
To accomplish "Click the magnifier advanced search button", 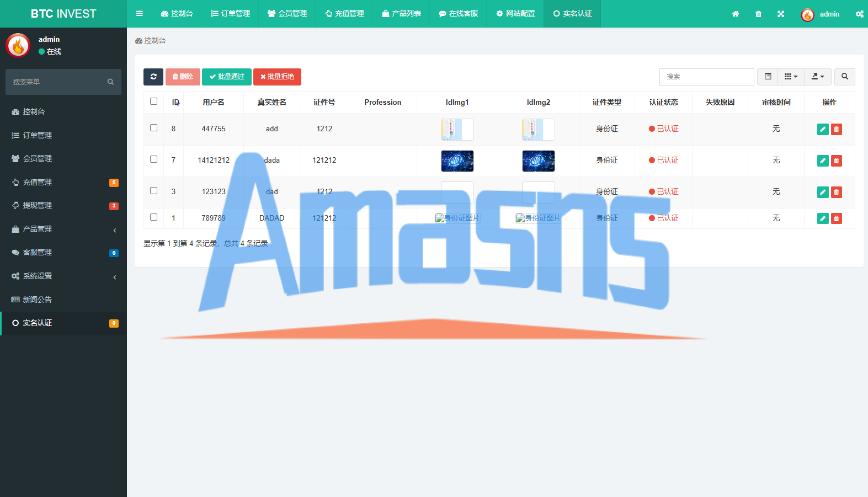I will pos(845,77).
